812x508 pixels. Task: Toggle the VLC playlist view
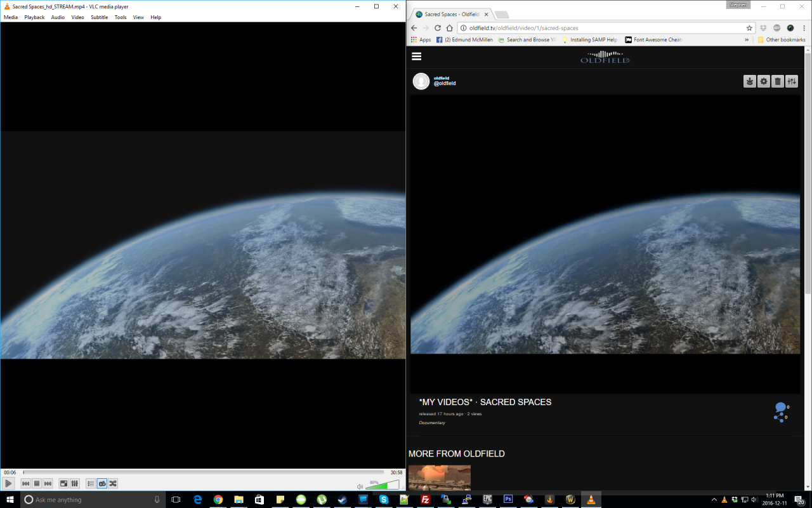pos(91,484)
